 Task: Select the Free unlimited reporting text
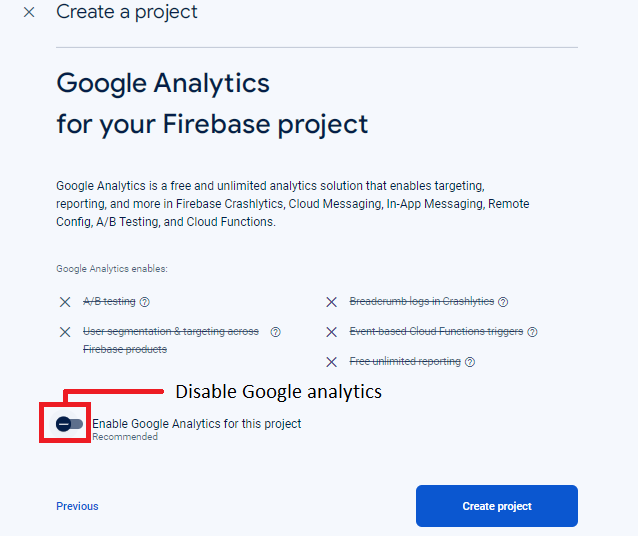coord(405,362)
